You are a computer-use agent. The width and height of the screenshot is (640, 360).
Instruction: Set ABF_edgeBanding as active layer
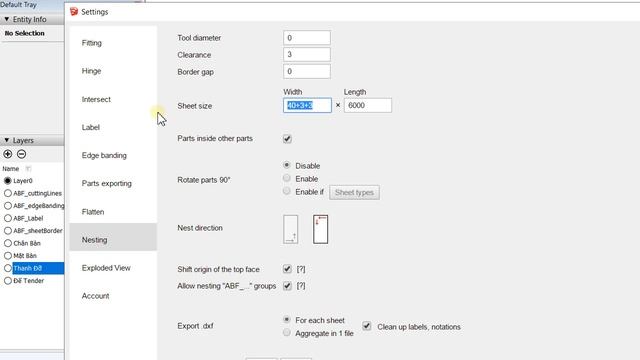coord(7,206)
